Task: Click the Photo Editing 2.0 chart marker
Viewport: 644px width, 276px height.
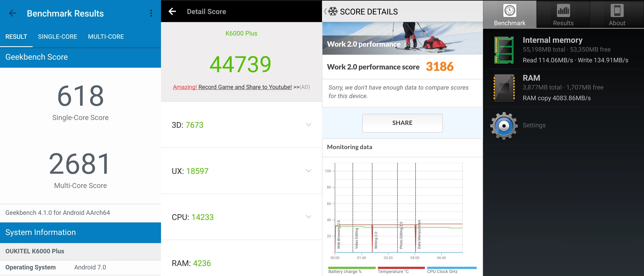Action: coord(401,235)
